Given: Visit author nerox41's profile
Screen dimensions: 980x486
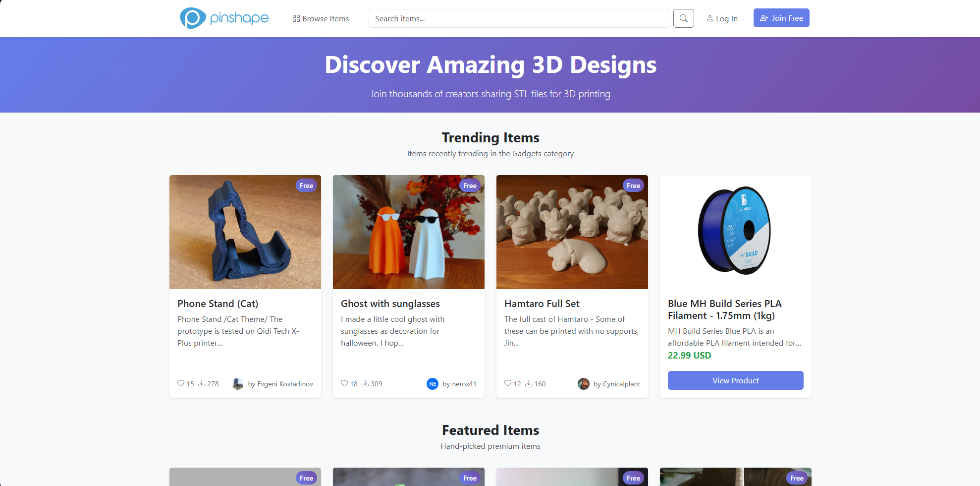Looking at the screenshot, I should tap(459, 384).
